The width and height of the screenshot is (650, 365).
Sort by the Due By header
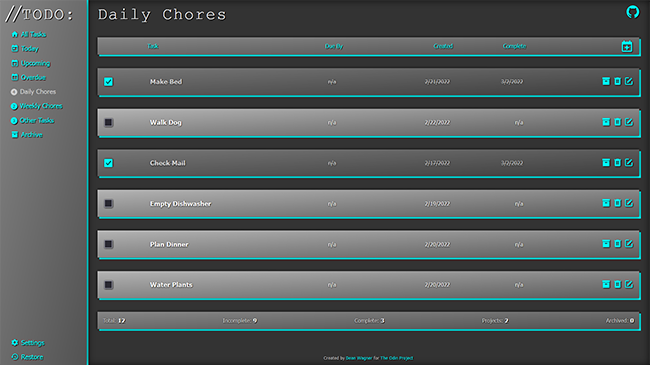point(334,46)
